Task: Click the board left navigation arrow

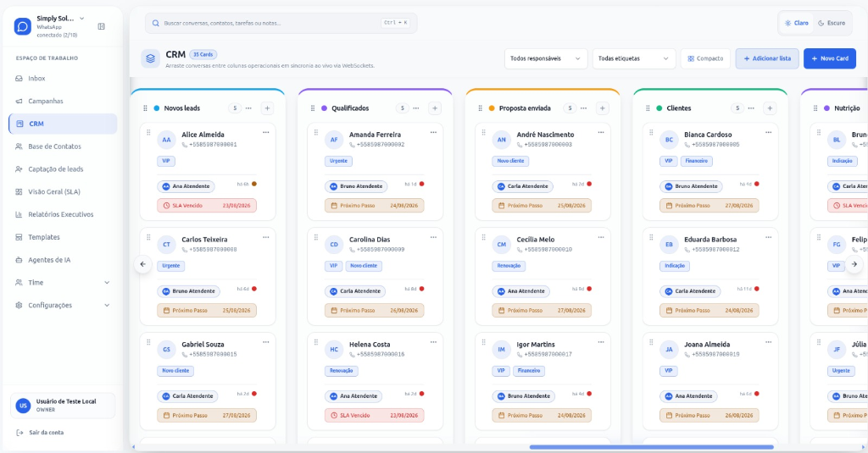Action: point(142,264)
